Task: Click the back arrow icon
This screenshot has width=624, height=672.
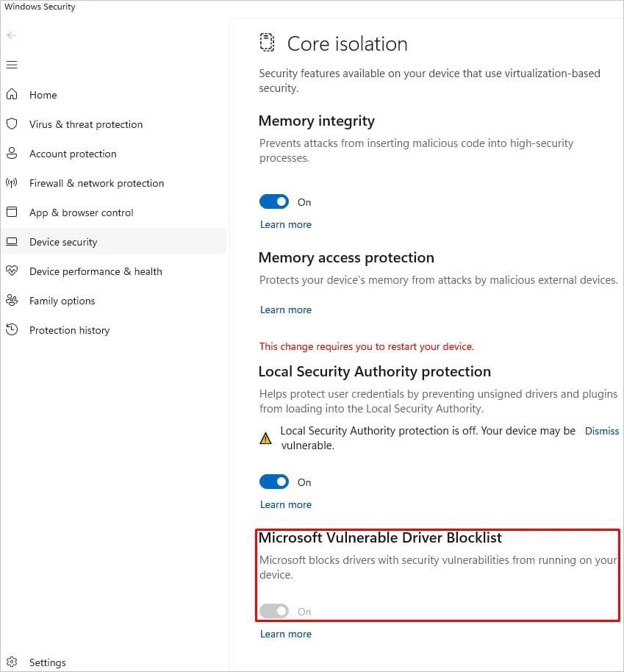Action: point(12,35)
